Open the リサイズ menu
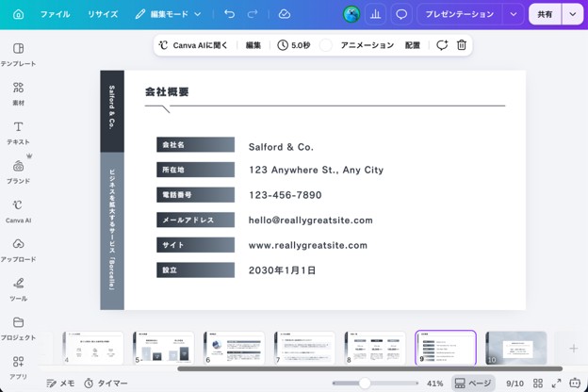Image resolution: width=588 pixels, height=392 pixels. (x=103, y=14)
